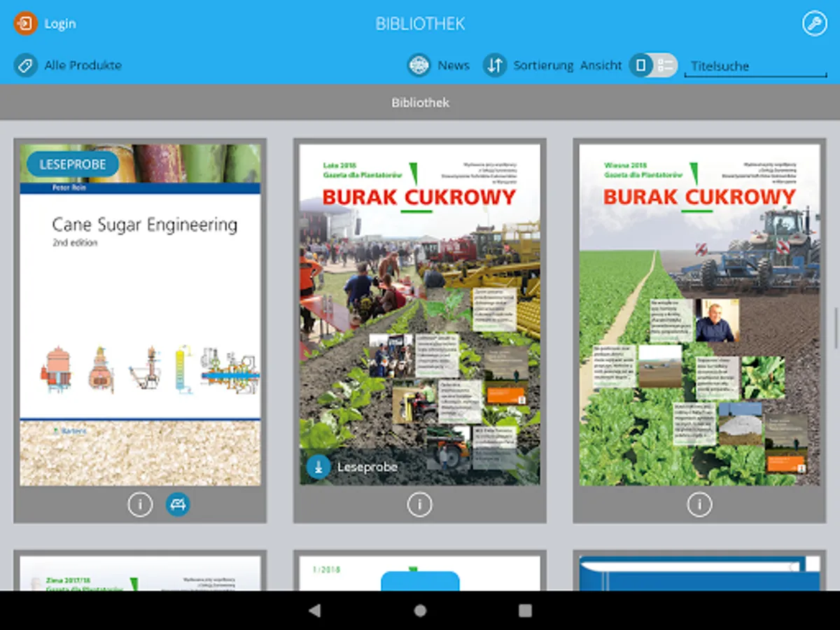Open Wiosna 2018 Burak Cukrowy cover
The width and height of the screenshot is (840, 630).
[x=700, y=315]
